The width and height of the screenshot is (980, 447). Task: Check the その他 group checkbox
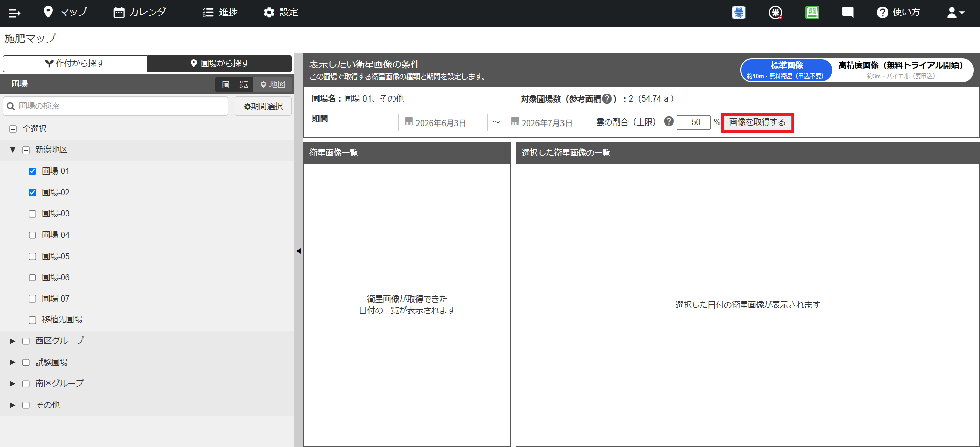pos(26,405)
